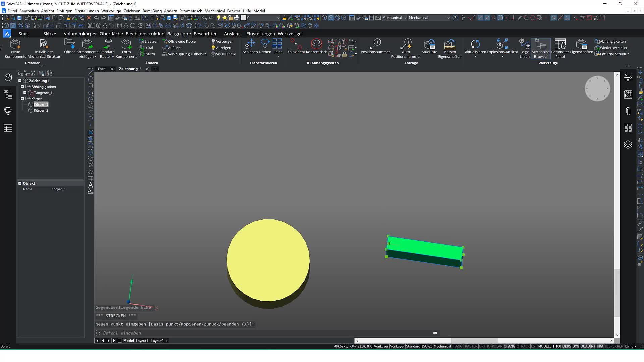Viewport: 644px width, 362px height.
Task: Select Körper_2 in tree
Action: click(41, 110)
